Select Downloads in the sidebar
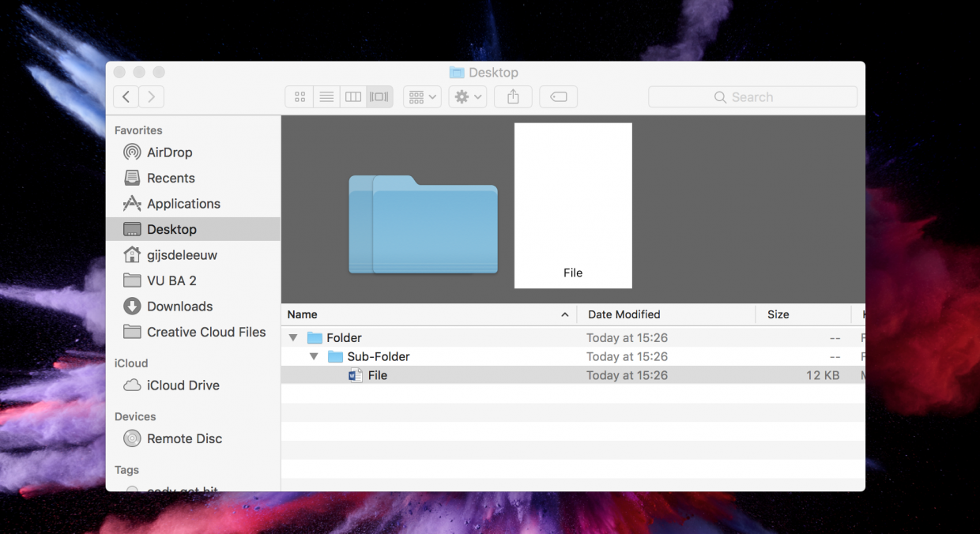Image resolution: width=980 pixels, height=534 pixels. [179, 306]
